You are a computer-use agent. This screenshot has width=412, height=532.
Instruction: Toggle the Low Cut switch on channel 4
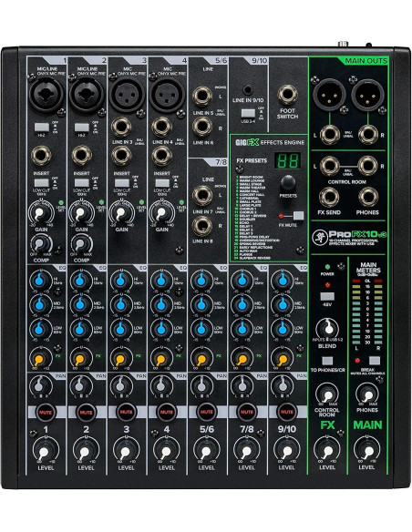pos(162,183)
